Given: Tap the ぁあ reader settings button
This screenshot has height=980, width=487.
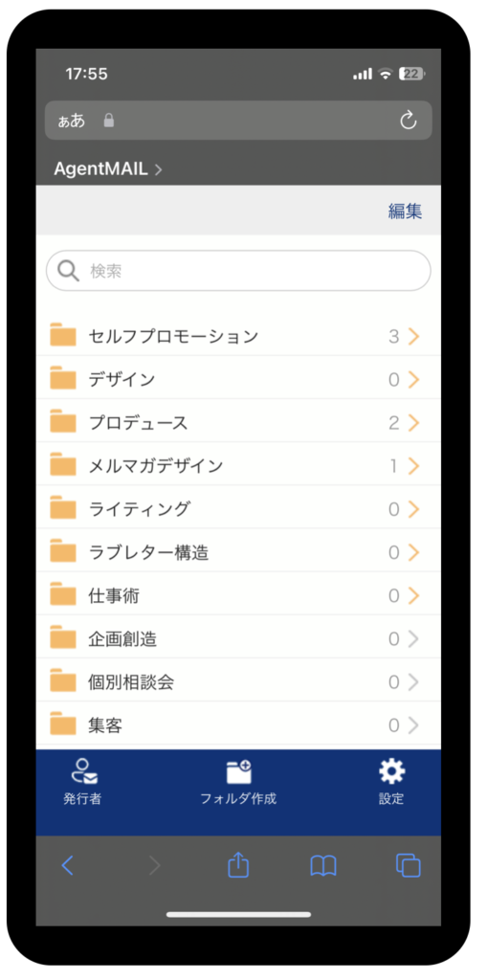Looking at the screenshot, I should pos(71,121).
